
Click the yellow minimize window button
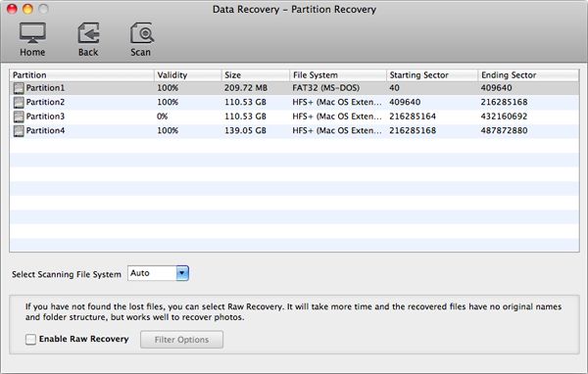click(27, 9)
